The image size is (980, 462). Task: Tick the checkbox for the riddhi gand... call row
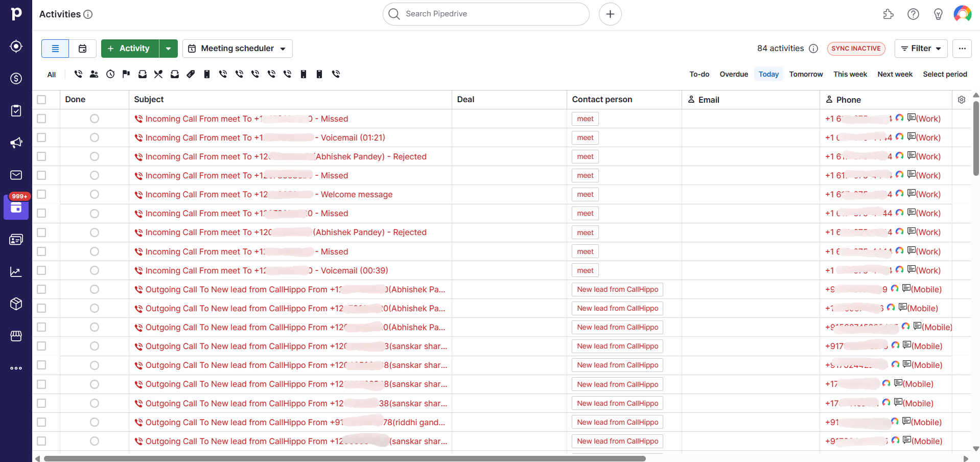41,422
